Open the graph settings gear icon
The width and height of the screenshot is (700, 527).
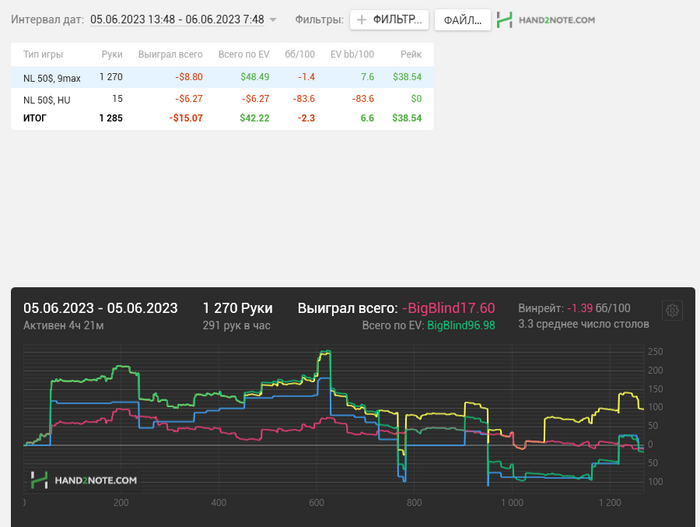672,310
